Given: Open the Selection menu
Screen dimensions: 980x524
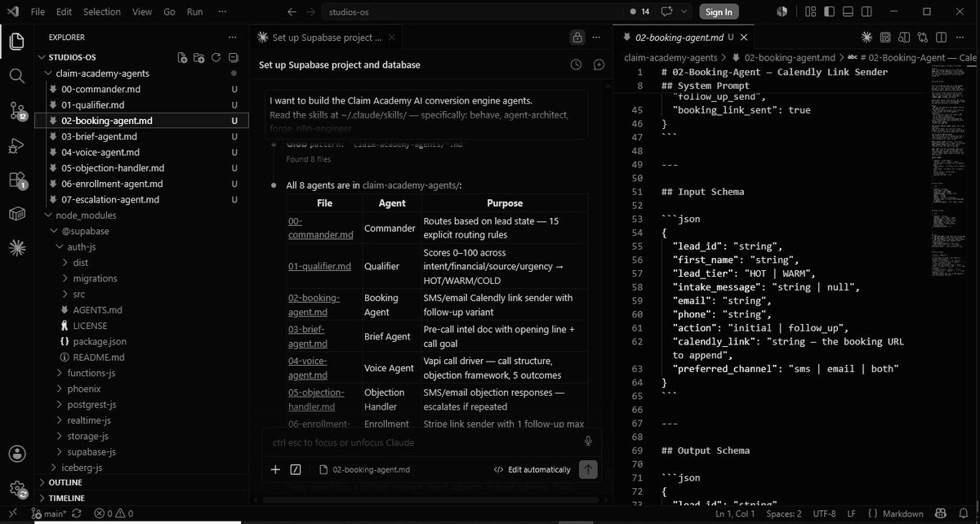Looking at the screenshot, I should [x=102, y=11].
